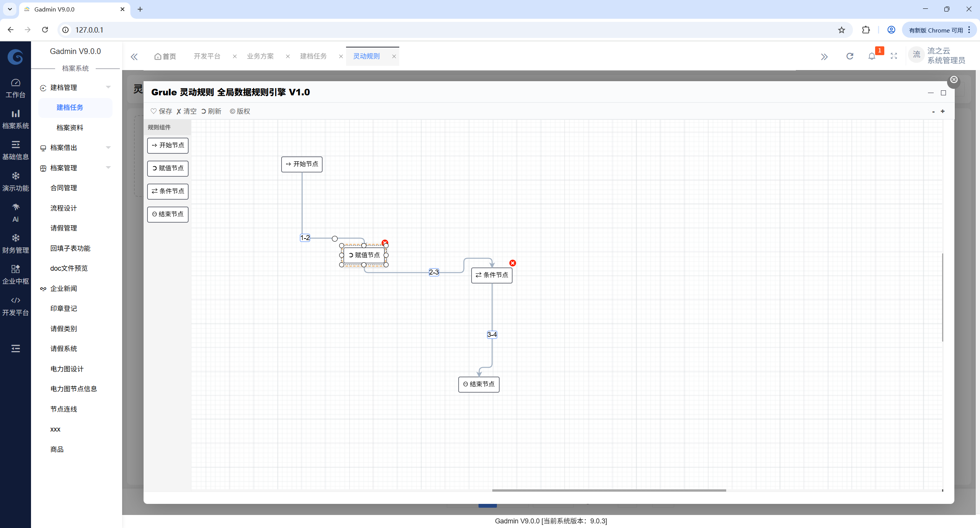Click the horizontal canvas scrollbar
The image size is (980, 528).
coord(609,490)
